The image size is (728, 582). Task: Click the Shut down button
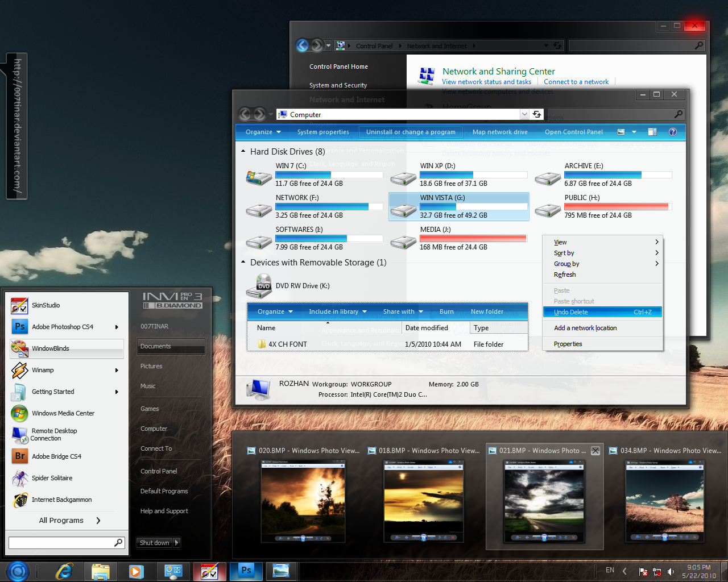tap(154, 543)
